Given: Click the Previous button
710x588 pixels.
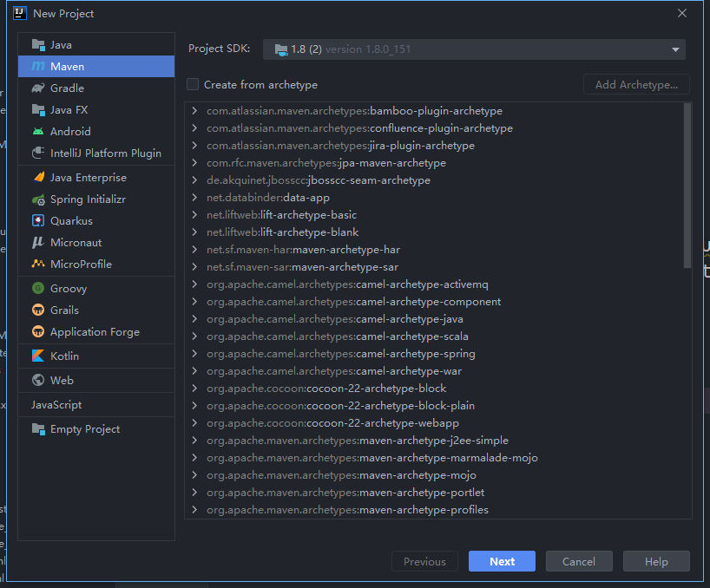Looking at the screenshot, I should pos(424,561).
